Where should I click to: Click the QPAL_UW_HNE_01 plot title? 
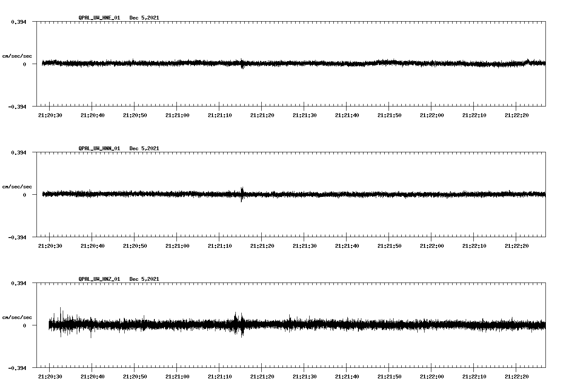(x=99, y=18)
